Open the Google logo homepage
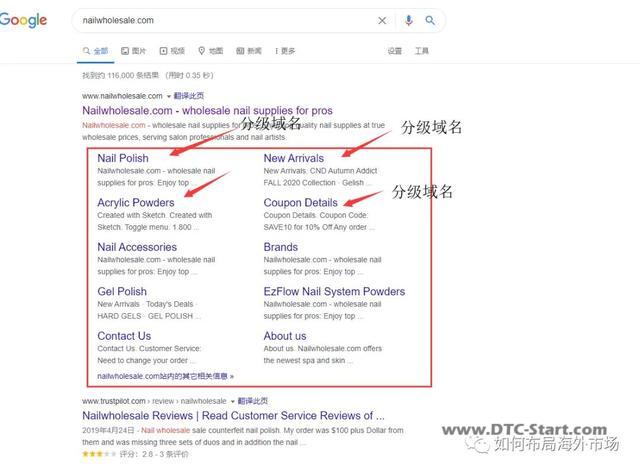The width and height of the screenshot is (640, 472). (x=23, y=20)
